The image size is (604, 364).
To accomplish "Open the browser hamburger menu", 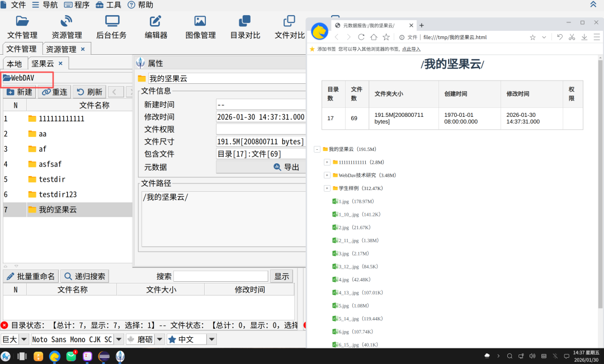I will tap(597, 37).
